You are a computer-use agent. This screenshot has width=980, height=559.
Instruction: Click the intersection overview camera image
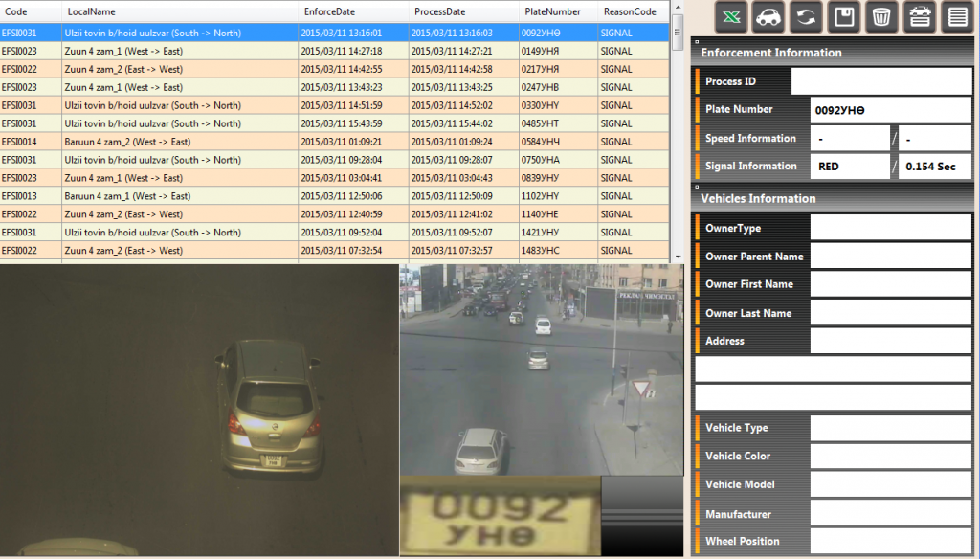541,369
